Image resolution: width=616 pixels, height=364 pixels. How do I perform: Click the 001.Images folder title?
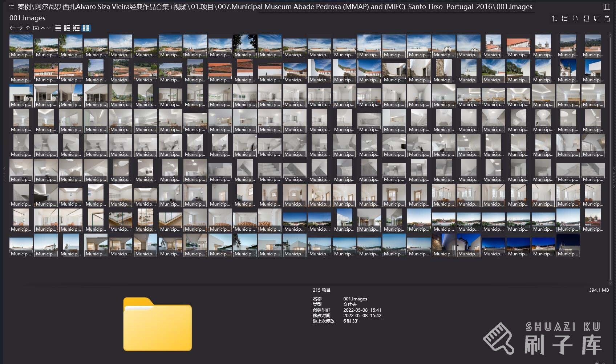(x=27, y=18)
